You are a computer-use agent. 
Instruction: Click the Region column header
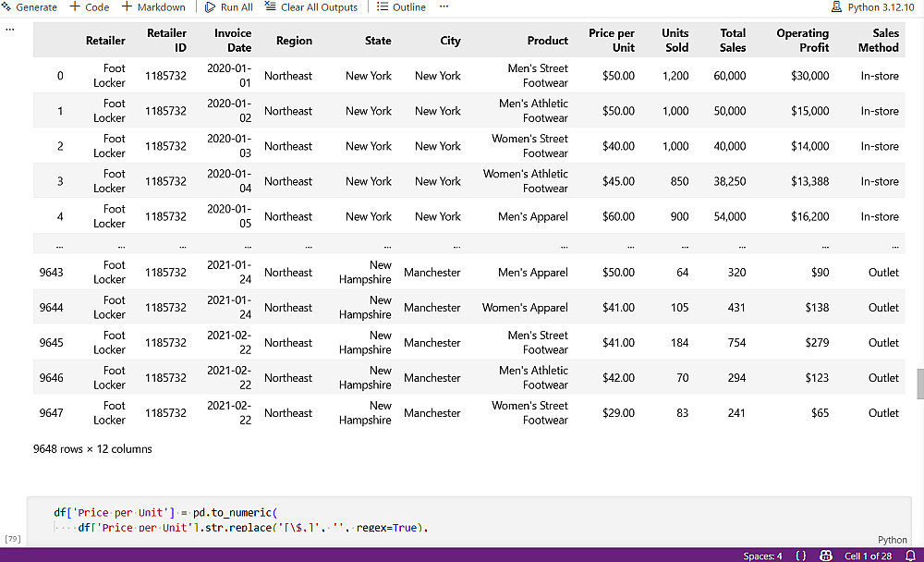[x=294, y=41]
